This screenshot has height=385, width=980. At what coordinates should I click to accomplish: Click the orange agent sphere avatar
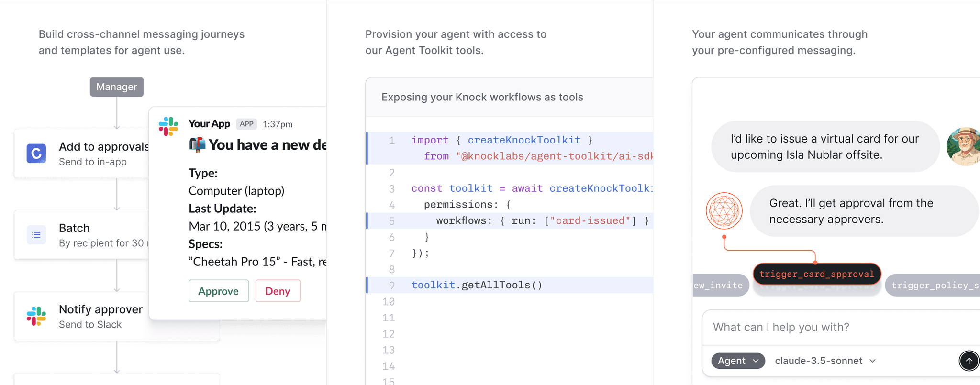pos(724,211)
